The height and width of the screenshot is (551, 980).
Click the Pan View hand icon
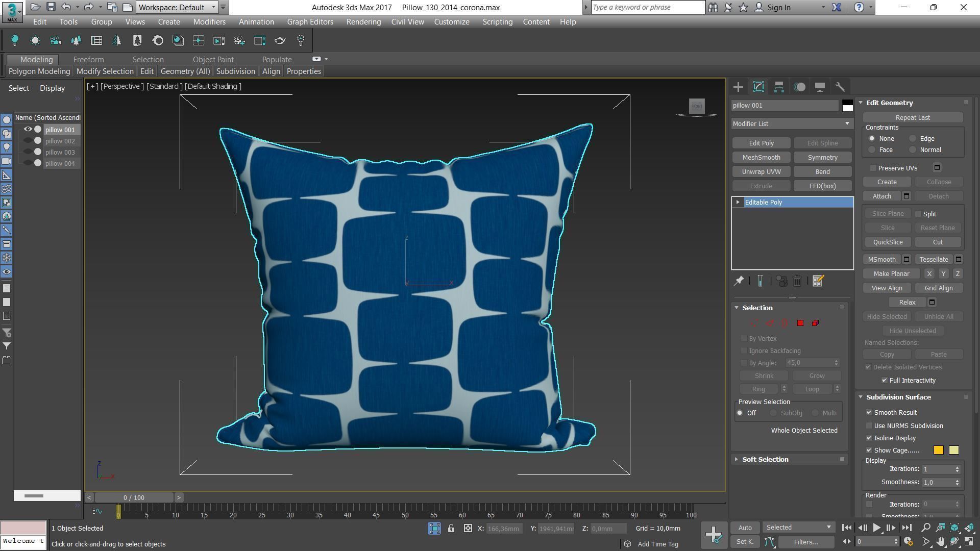click(x=940, y=542)
